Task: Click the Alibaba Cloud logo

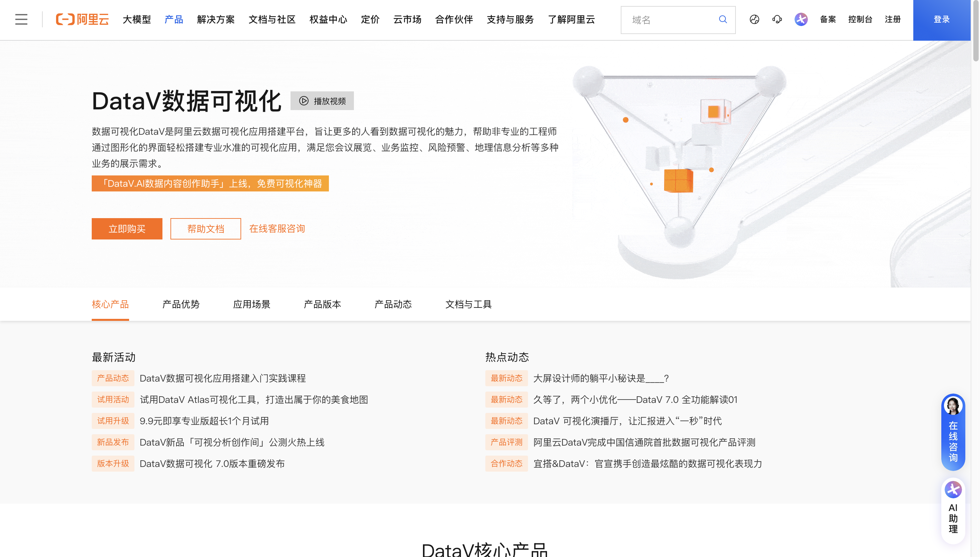Action: tap(82, 19)
